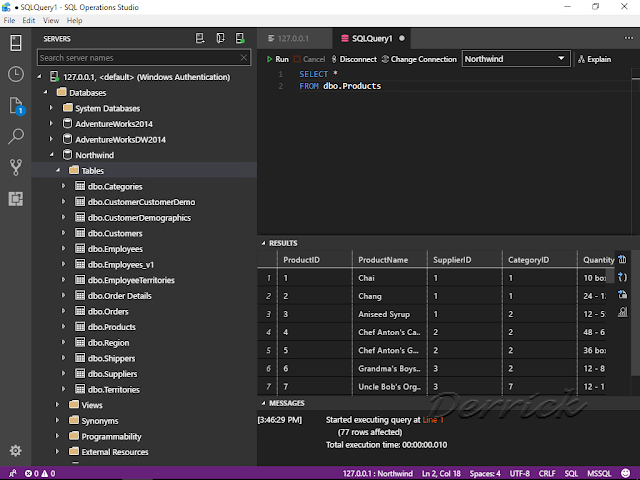Switch to the SQLQuery1 tab
Viewport: 640px width, 480px height.
pos(372,38)
